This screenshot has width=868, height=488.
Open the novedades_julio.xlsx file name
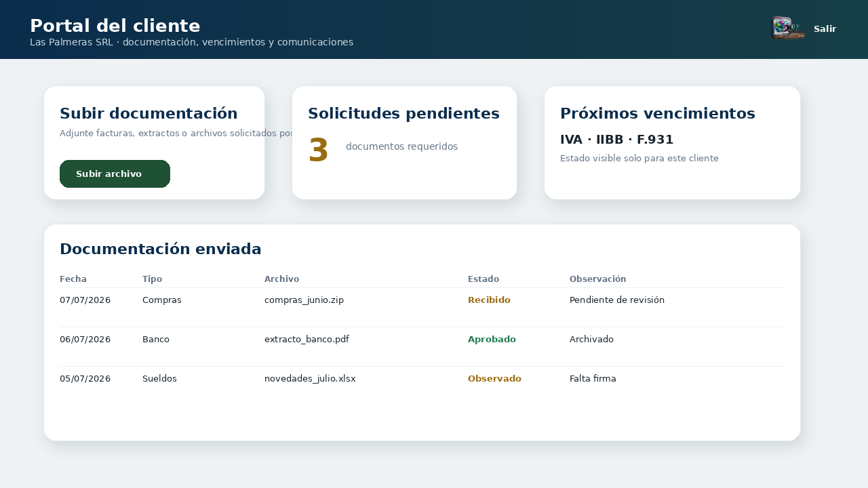pyautogui.click(x=310, y=379)
